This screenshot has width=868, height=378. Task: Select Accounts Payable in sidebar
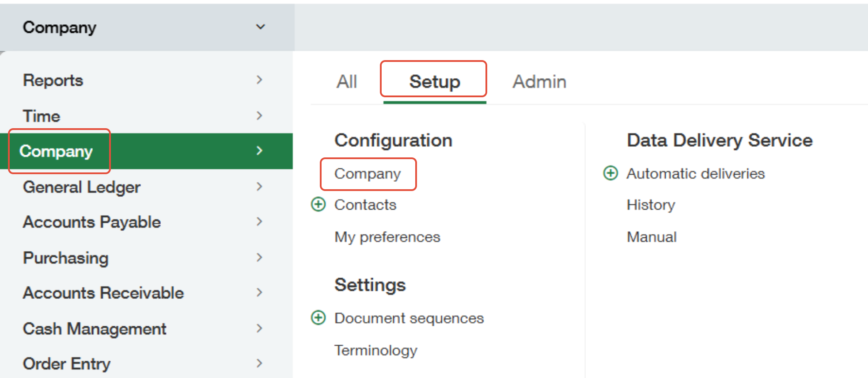click(92, 222)
